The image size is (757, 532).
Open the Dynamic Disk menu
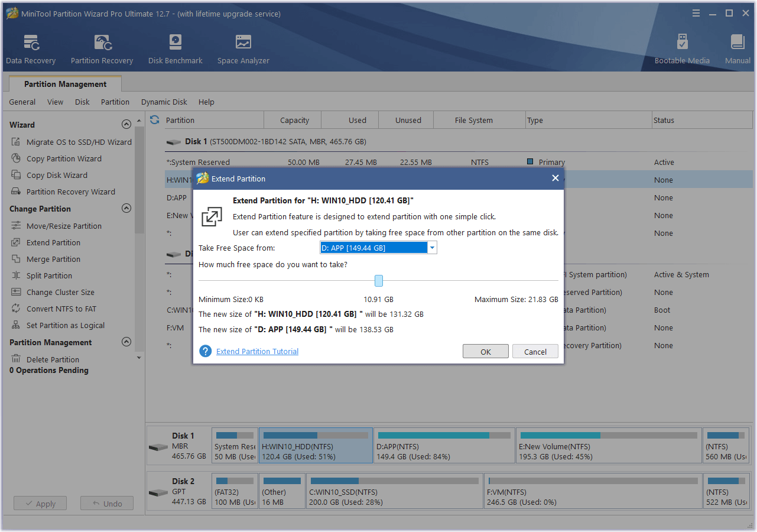coord(164,102)
